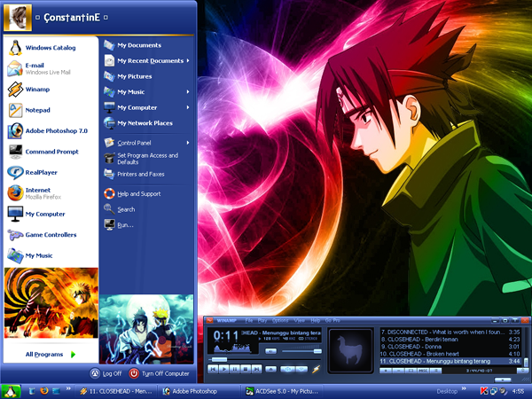Click Winamp seek bar handle
The width and height of the screenshot is (532, 399).
219,359
